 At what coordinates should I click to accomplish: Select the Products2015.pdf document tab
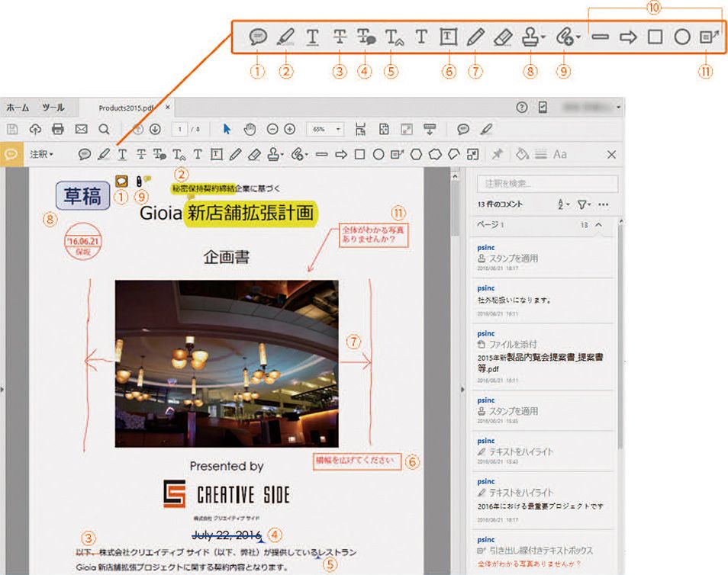126,108
